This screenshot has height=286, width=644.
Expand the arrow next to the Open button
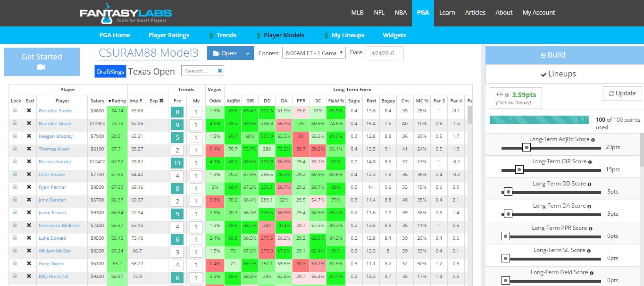coord(247,53)
